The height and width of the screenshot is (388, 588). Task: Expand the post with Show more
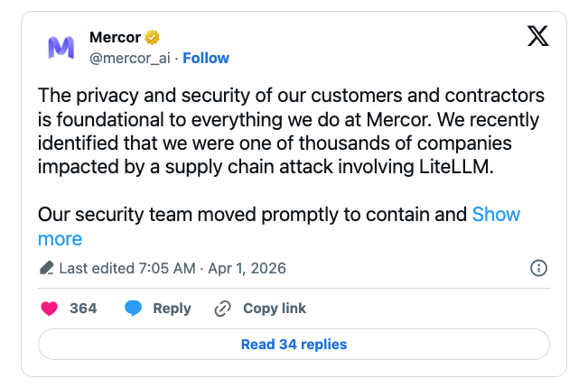(496, 215)
